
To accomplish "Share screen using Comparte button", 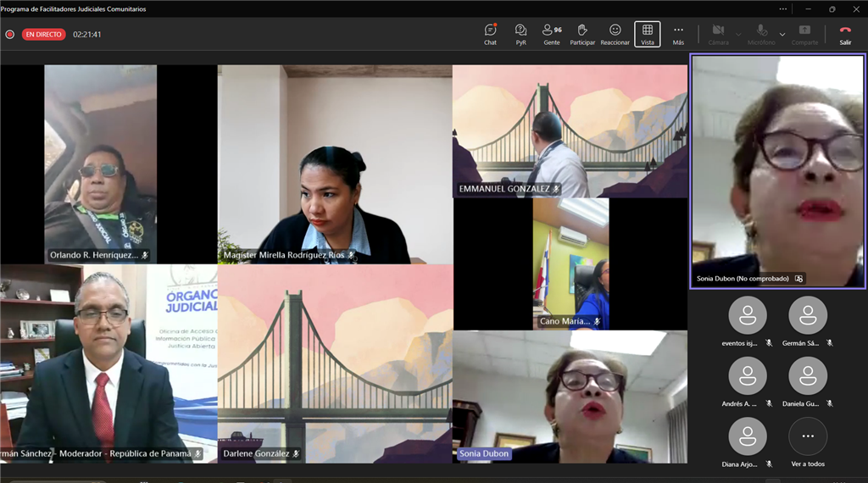I will point(804,34).
